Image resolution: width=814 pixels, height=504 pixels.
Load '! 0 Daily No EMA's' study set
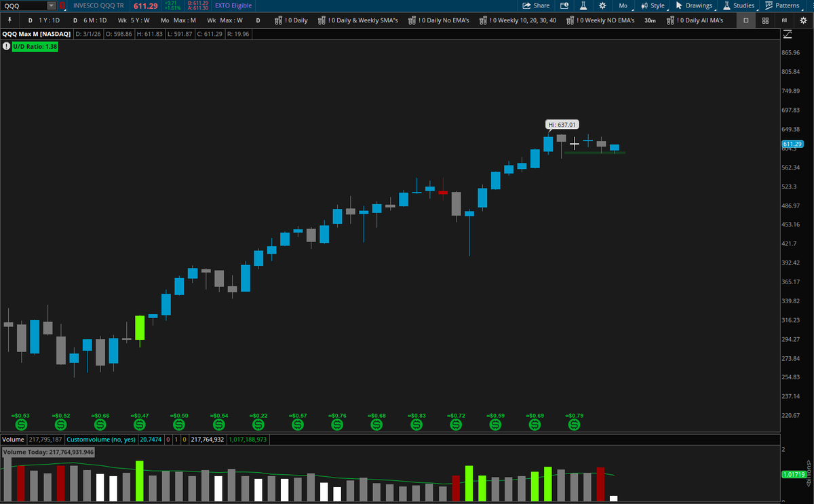pos(438,20)
